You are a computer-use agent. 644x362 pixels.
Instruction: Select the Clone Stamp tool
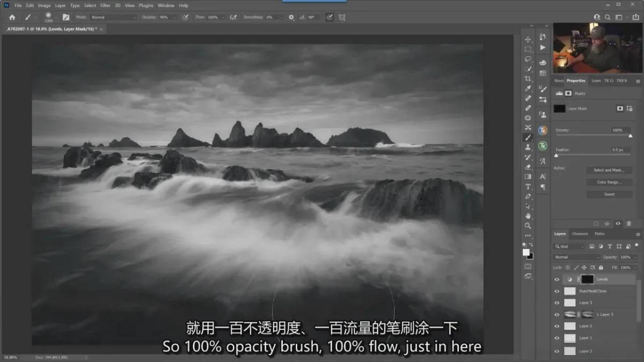coord(528,147)
